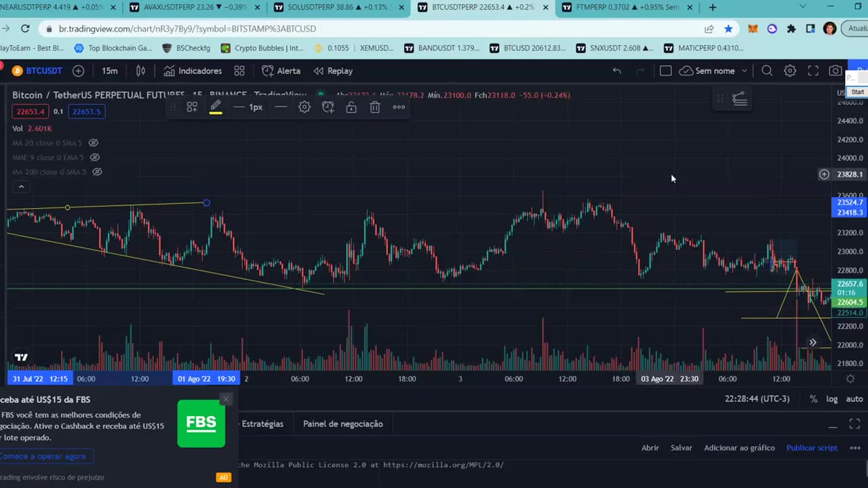This screenshot has width=868, height=488.
Task: Click the drawing templates icon in the floating toolbar
Action: pyautogui.click(x=192, y=107)
